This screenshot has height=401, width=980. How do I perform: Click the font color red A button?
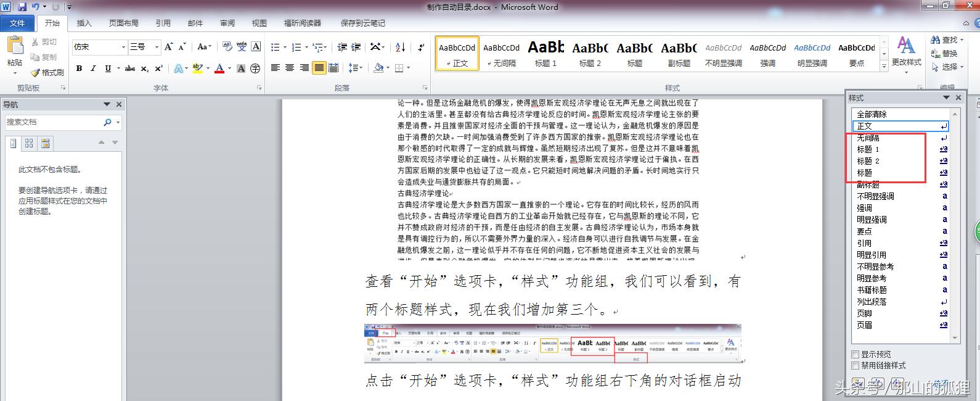coord(219,68)
